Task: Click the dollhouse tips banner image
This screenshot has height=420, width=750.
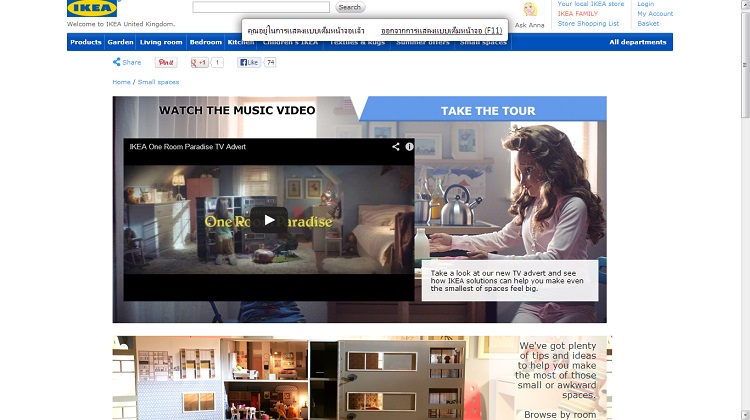Action: 362,378
